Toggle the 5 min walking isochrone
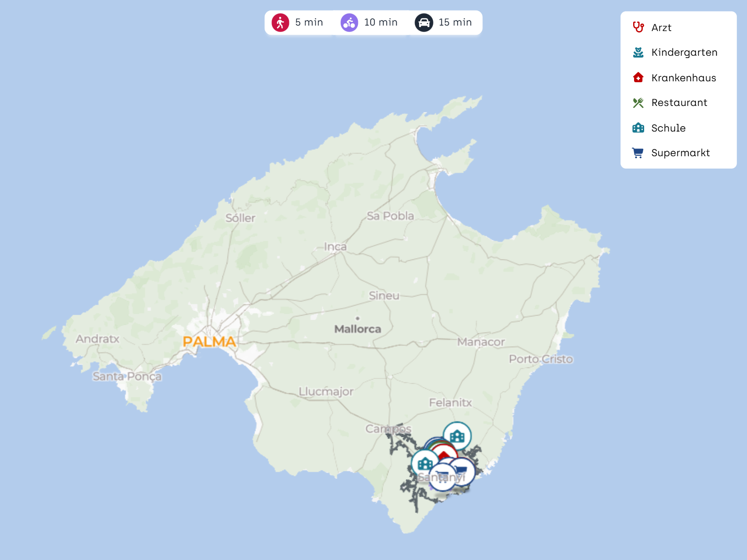The width and height of the screenshot is (747, 560). click(x=298, y=22)
